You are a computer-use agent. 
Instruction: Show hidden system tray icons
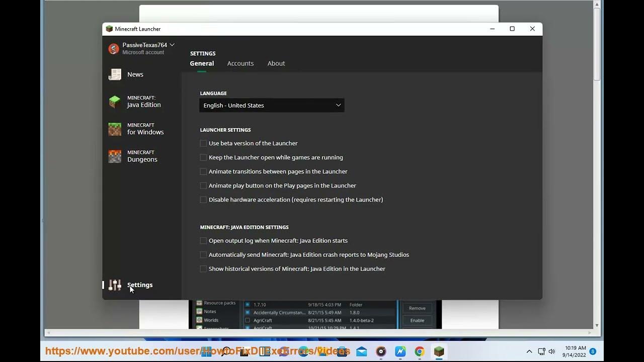pyautogui.click(x=529, y=351)
